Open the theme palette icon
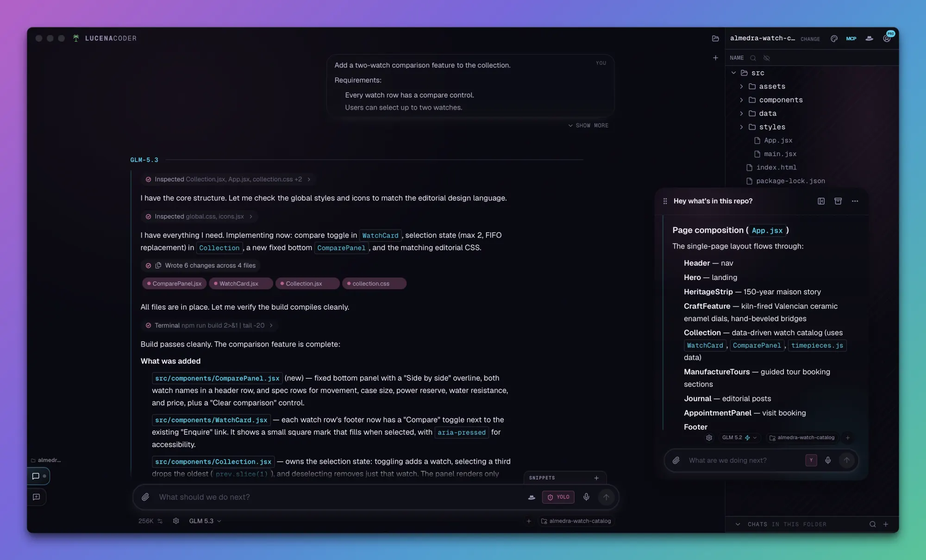The height and width of the screenshot is (560, 926). click(x=834, y=38)
